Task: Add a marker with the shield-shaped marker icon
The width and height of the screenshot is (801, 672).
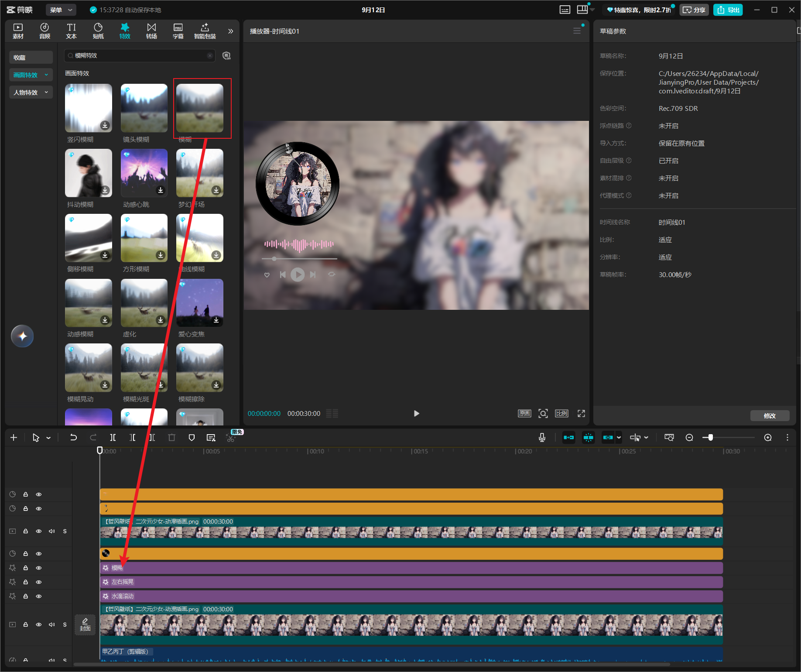Action: [x=192, y=438]
